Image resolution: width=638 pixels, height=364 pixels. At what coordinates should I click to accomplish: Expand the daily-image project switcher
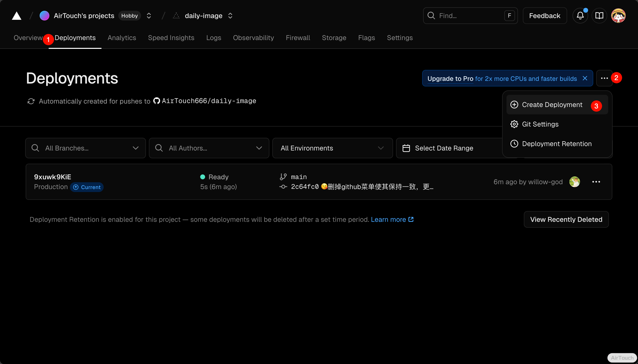(230, 16)
